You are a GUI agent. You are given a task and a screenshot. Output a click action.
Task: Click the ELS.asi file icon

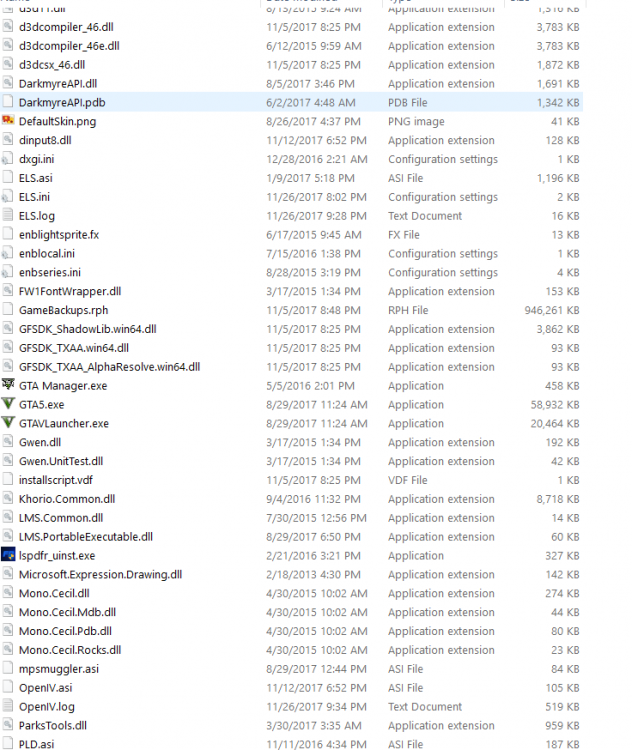click(x=8, y=177)
